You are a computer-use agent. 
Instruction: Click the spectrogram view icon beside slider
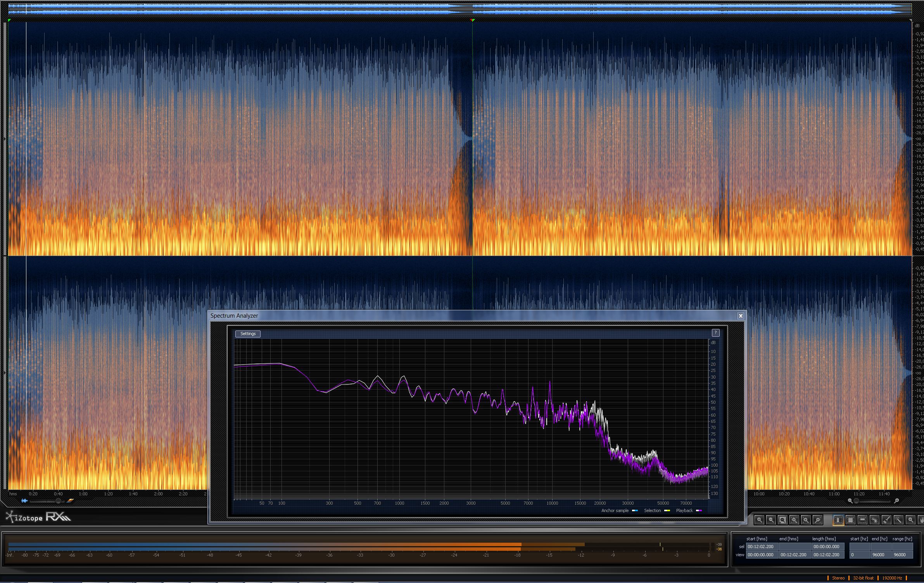point(70,501)
